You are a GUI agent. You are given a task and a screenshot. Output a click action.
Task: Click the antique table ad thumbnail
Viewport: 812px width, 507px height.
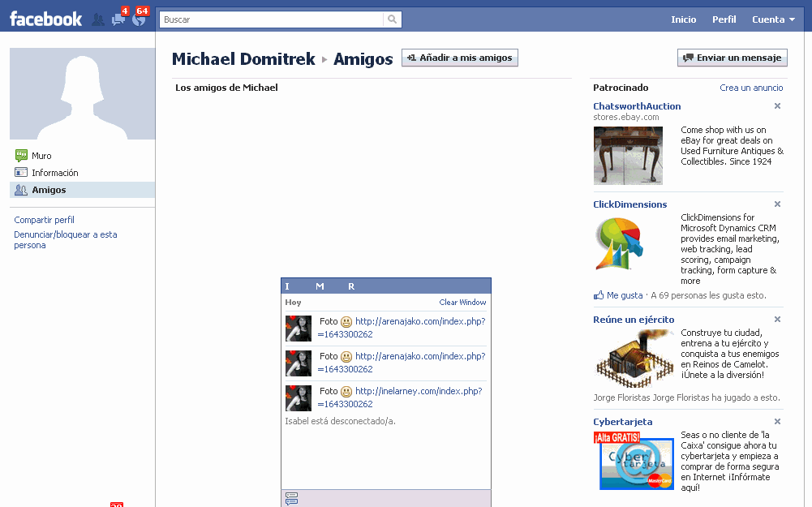(628, 156)
